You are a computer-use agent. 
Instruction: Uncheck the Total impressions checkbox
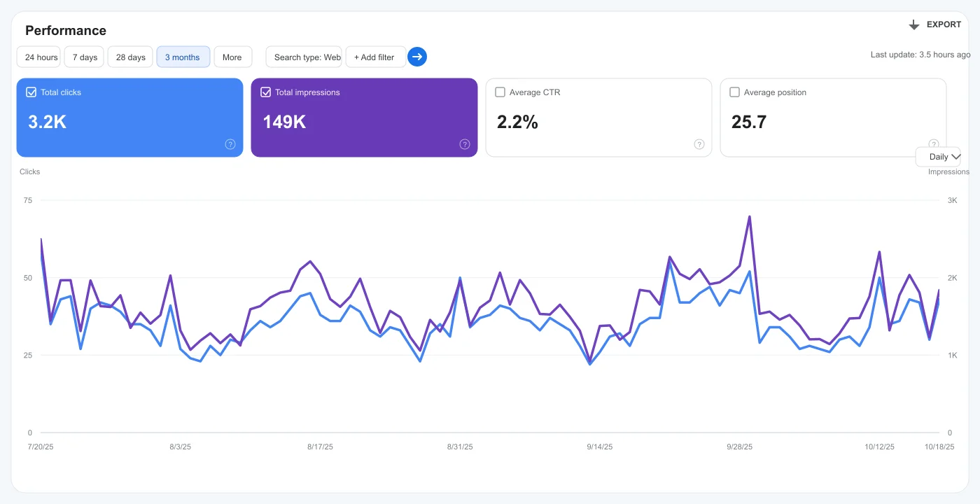coord(266,92)
